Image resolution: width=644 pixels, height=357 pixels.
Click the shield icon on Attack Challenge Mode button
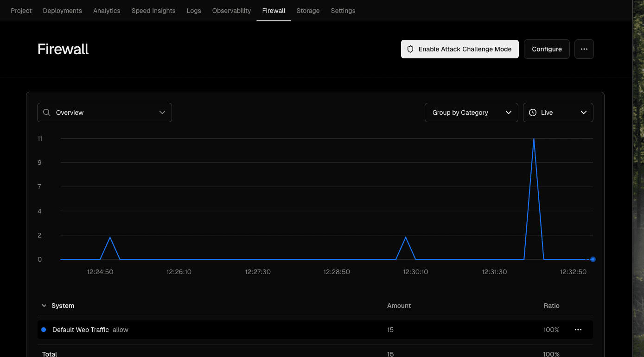click(410, 49)
